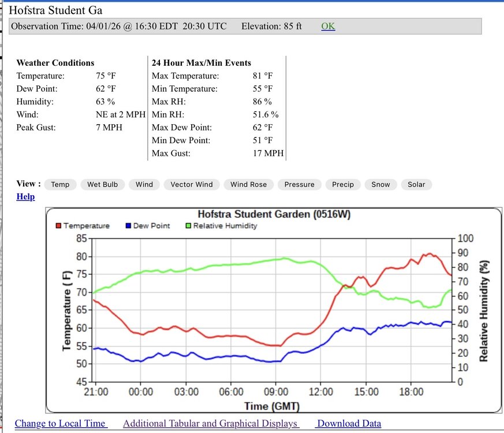Toggle the Temperature series legend label
This screenshot has height=433, width=504.
click(x=86, y=226)
